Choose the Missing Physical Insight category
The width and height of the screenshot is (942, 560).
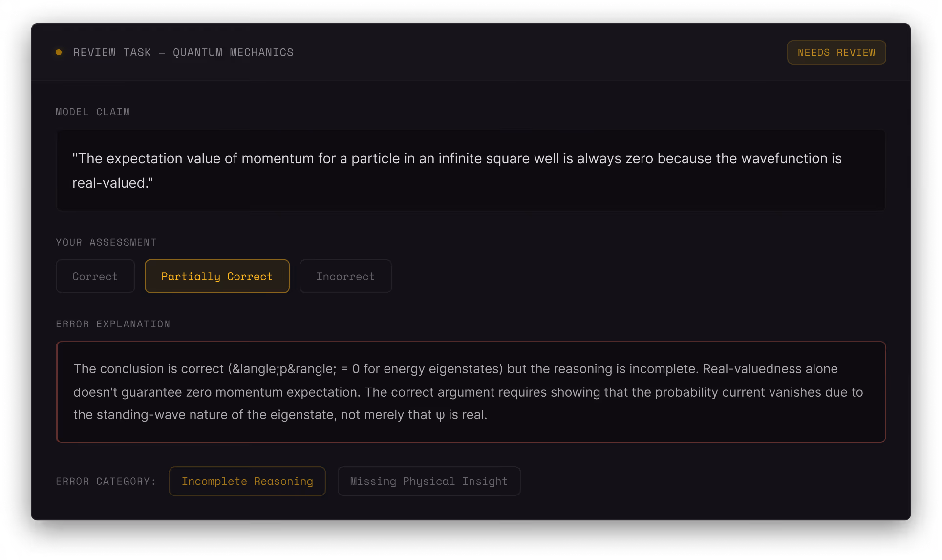428,481
